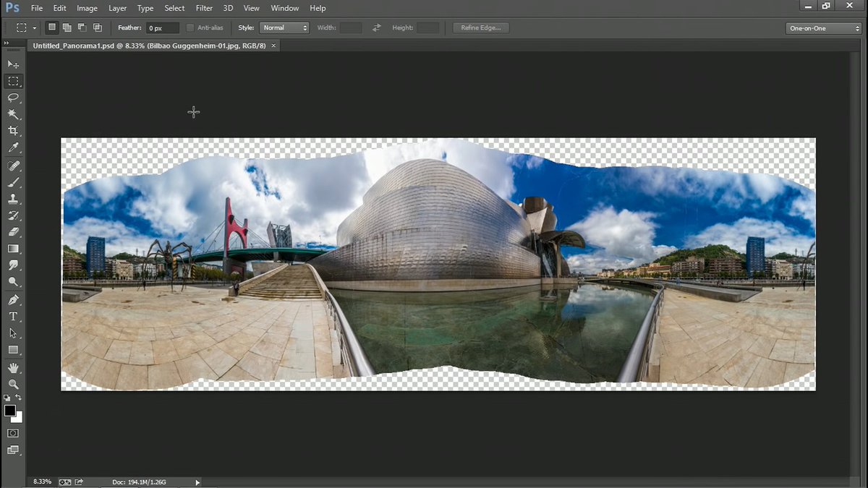Open the Window menu
The width and height of the screenshot is (868, 488).
coord(284,8)
